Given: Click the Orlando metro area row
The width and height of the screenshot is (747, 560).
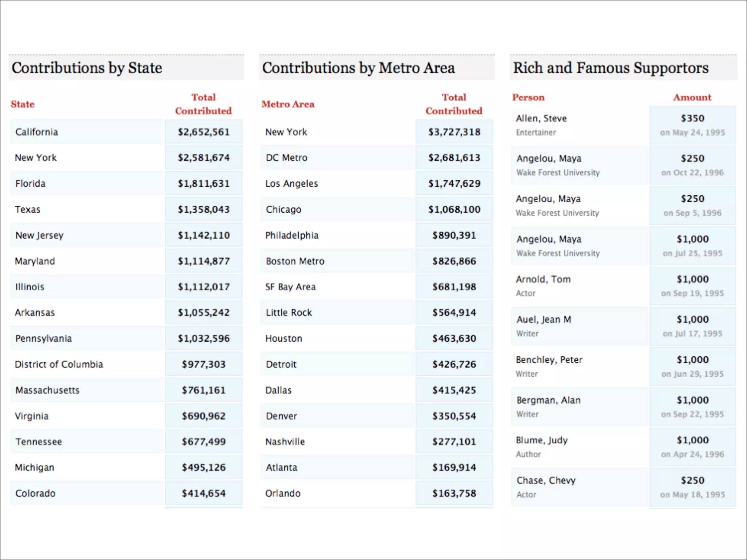Looking at the screenshot, I should pyautogui.click(x=377, y=493).
